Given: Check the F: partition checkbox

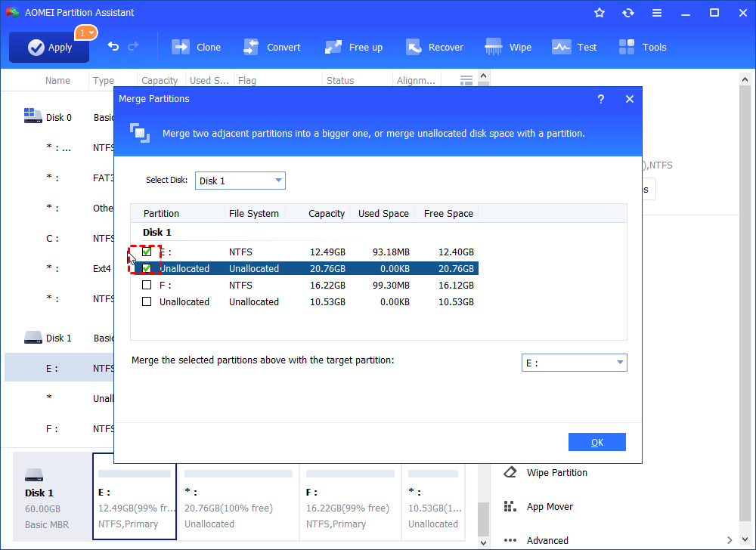Looking at the screenshot, I should tap(147, 285).
